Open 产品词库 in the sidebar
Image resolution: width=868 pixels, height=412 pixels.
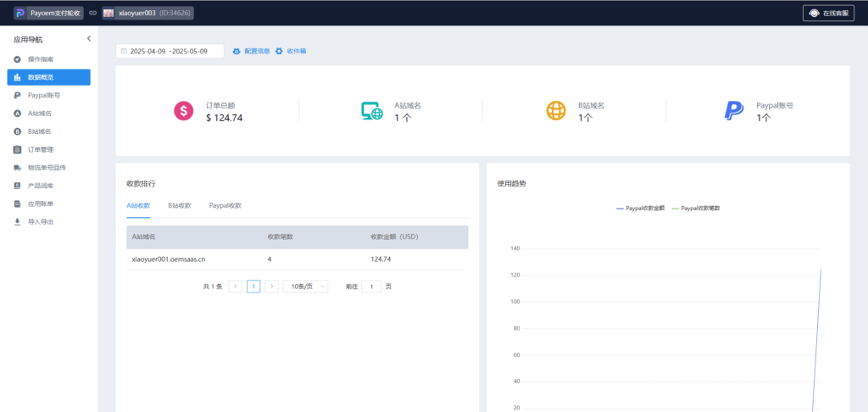pyautogui.click(x=41, y=186)
